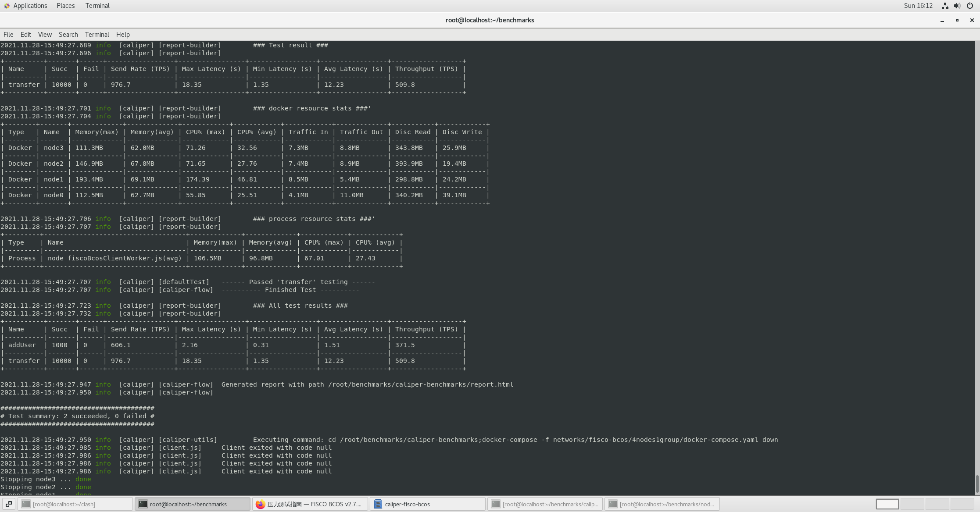
Task: Open the Edit menu
Action: click(25, 35)
